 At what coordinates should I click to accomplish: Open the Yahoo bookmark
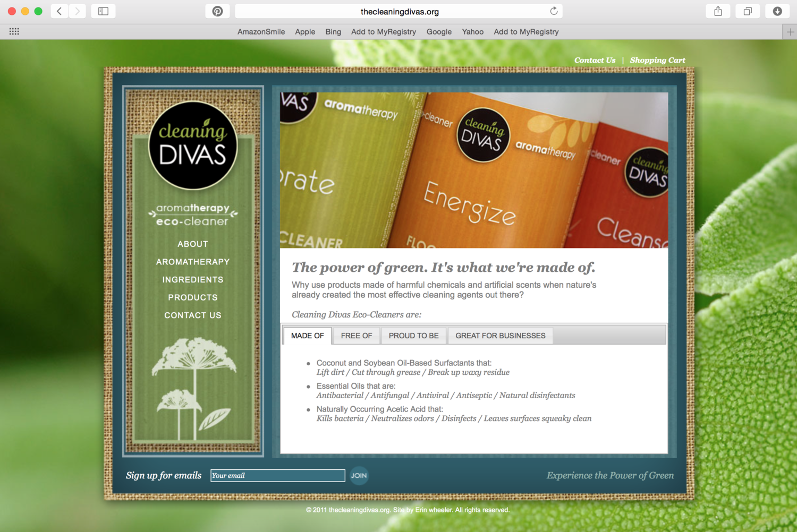(473, 32)
